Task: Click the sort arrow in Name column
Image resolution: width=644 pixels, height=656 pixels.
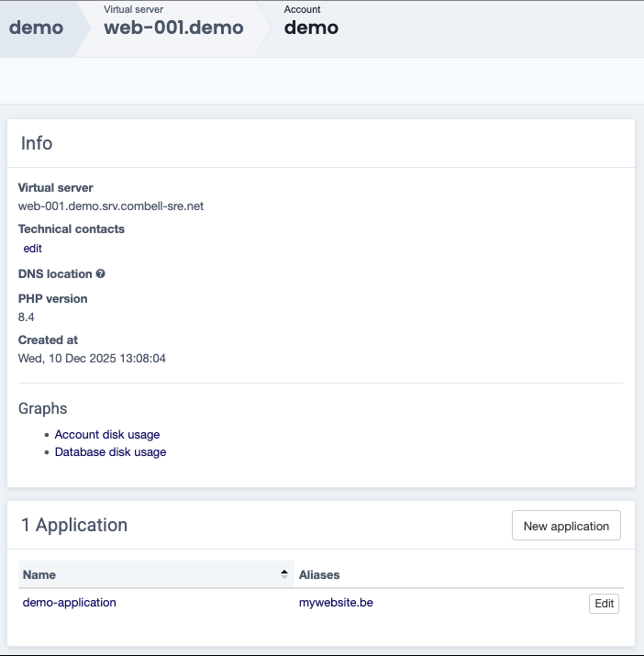Action: coord(283,574)
